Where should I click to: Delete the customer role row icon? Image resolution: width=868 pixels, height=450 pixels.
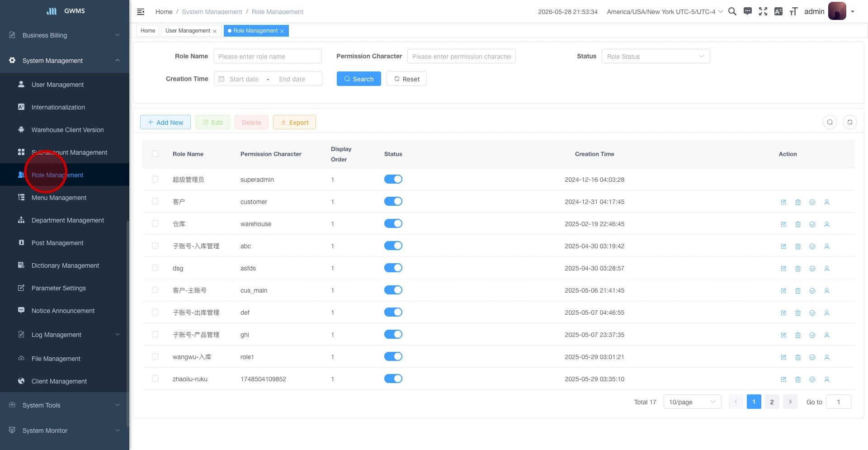pos(798,202)
